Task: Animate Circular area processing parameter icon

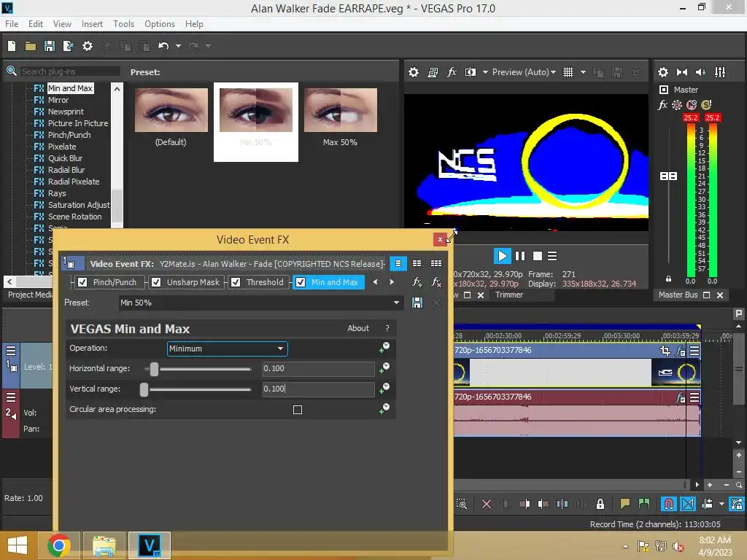Action: 384,408
